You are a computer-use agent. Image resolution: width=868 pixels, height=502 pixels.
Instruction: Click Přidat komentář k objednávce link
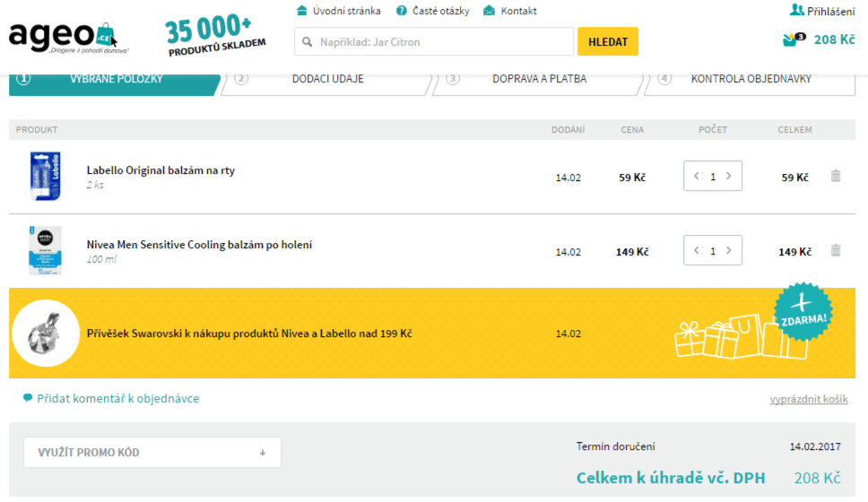pyautogui.click(x=117, y=399)
